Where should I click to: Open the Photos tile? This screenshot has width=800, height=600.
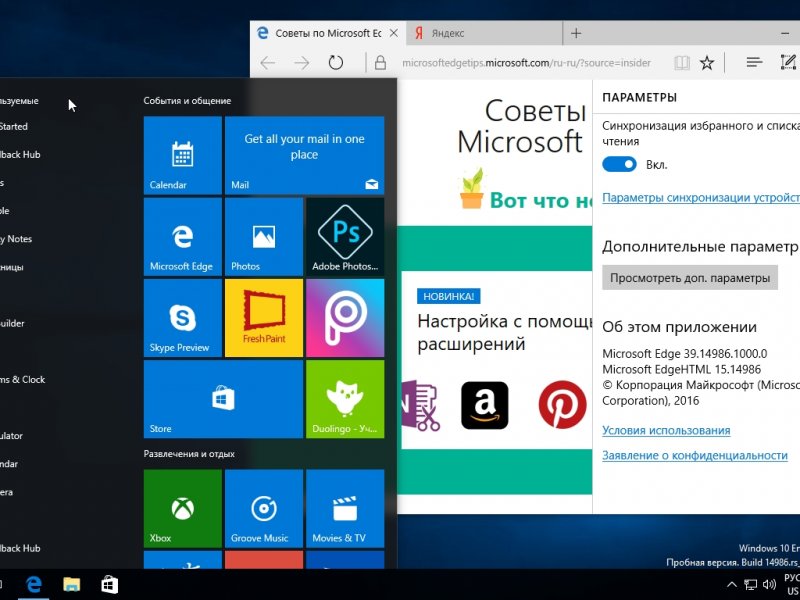(x=264, y=237)
